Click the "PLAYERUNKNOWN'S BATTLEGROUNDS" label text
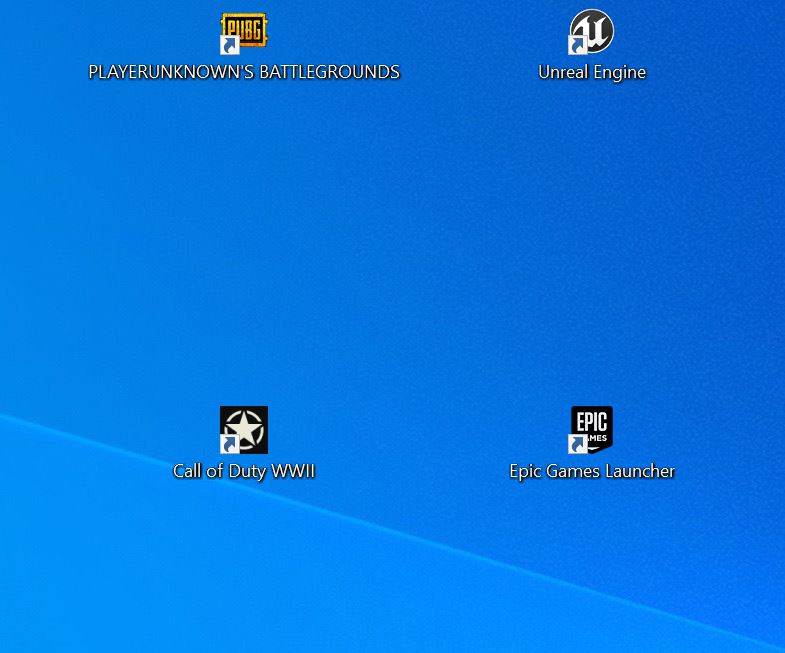 244,72
